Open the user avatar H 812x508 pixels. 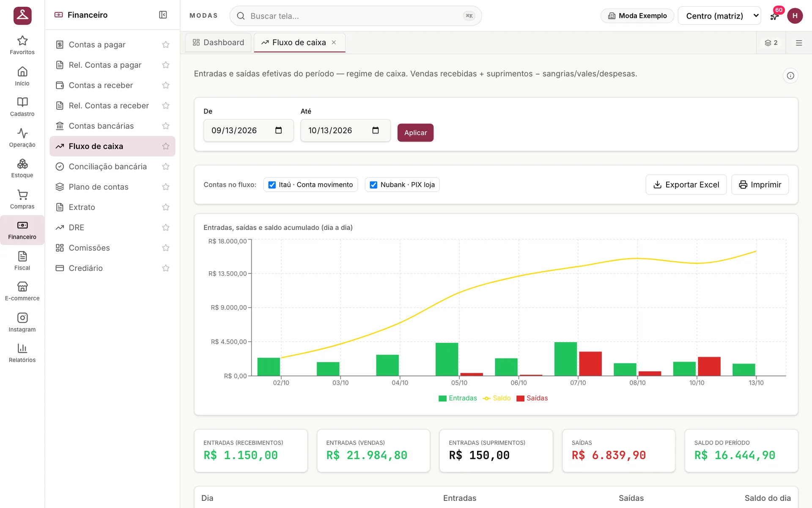(x=795, y=16)
